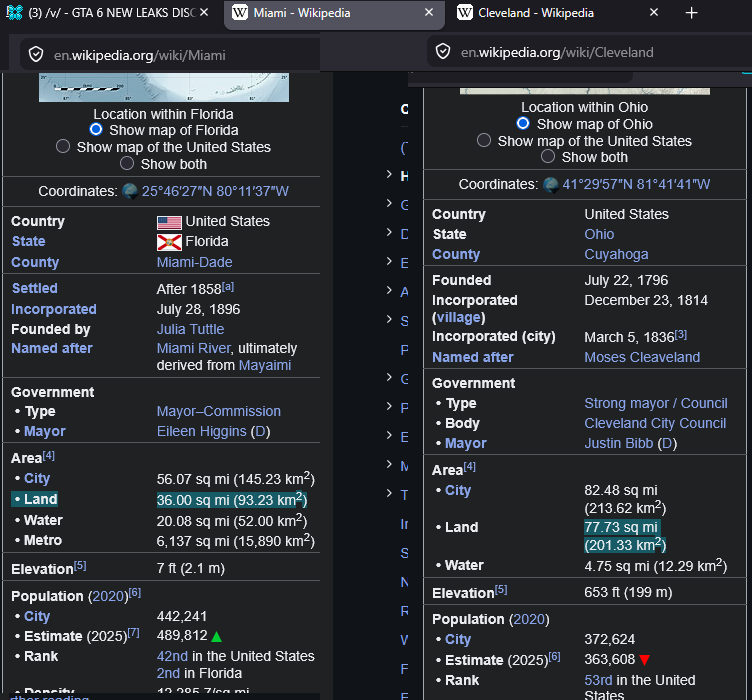Open the Miami-Dade county link

coord(194,262)
